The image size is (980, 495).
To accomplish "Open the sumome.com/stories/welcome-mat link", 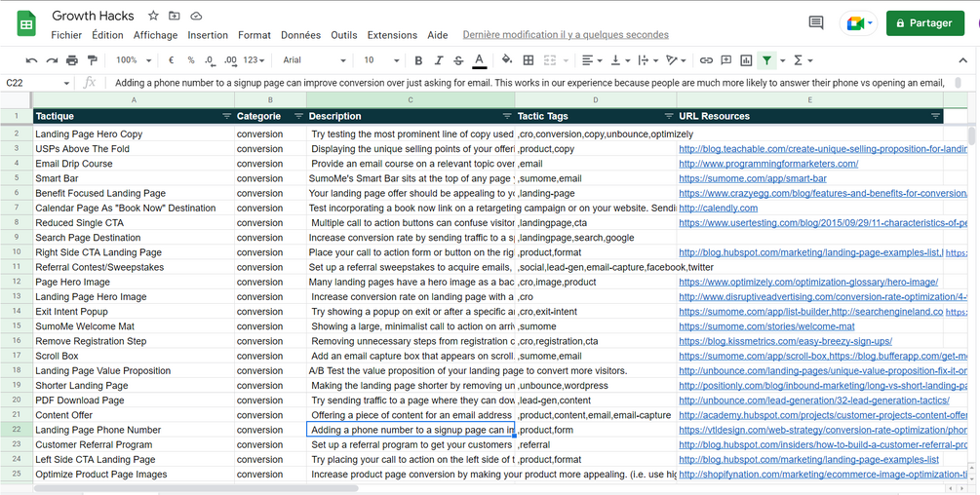I will coord(766,326).
